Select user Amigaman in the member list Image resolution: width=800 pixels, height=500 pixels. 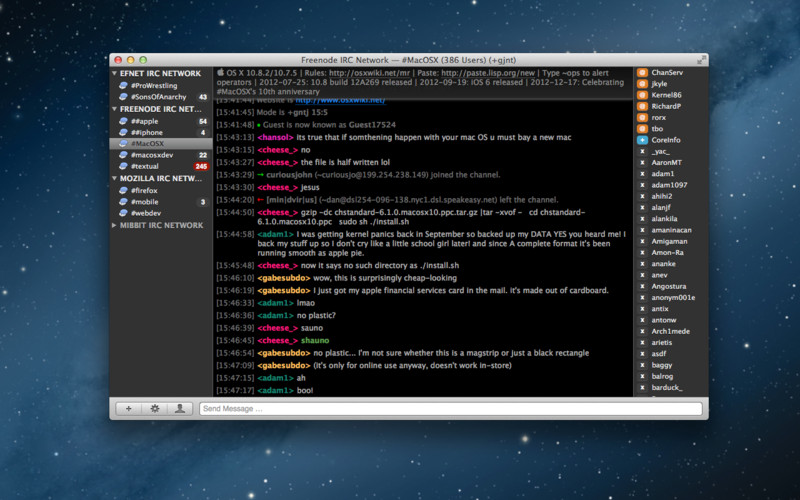pyautogui.click(x=670, y=241)
